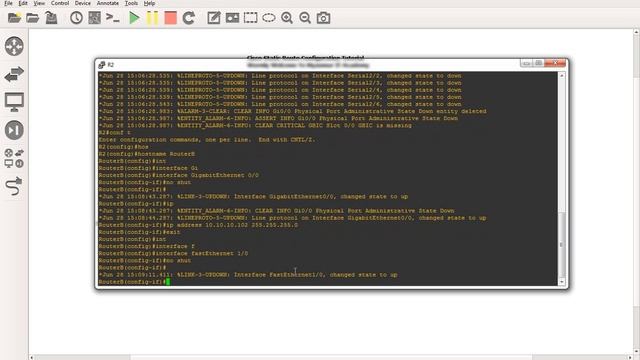
Task: Browse routers in the device sidebar
Action: point(14,46)
